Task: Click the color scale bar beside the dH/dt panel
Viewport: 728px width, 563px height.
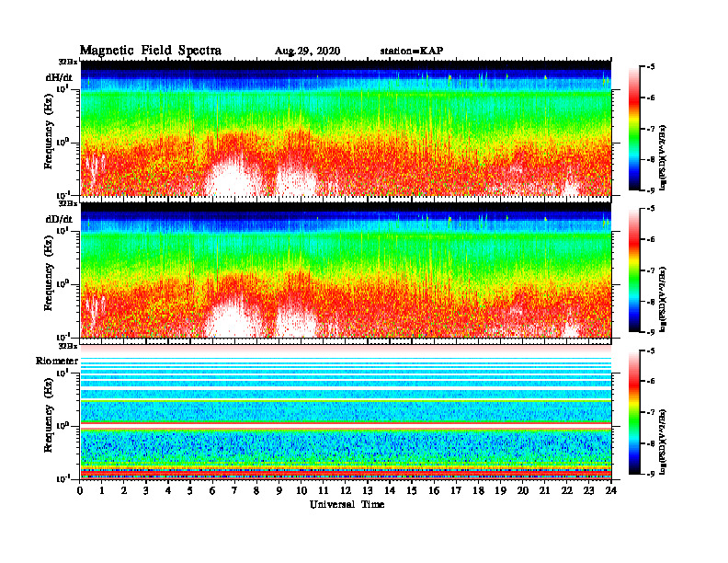Action: click(634, 129)
